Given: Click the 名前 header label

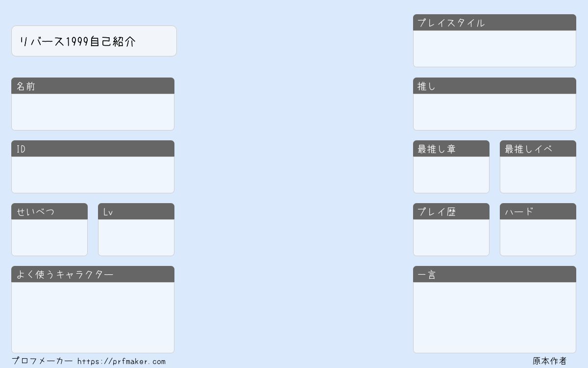Looking at the screenshot, I should click(x=26, y=86).
